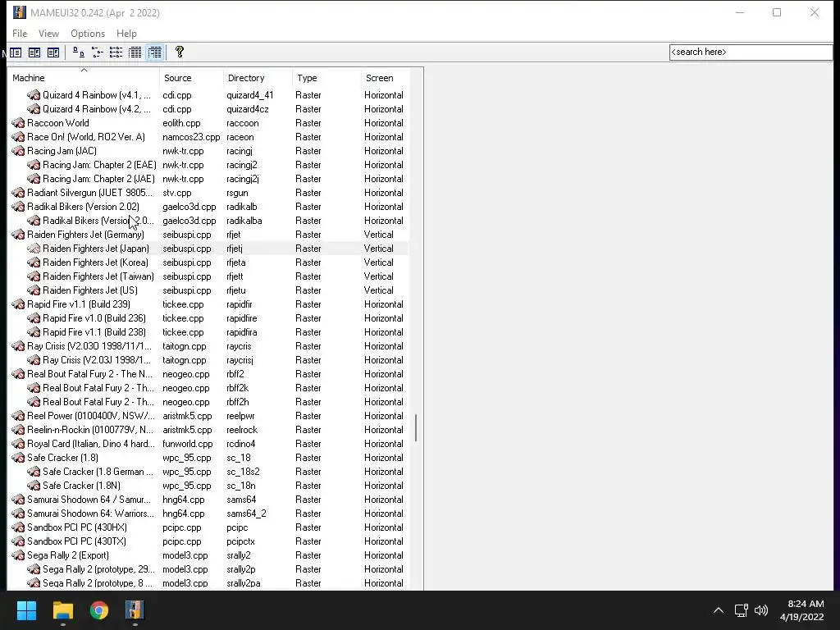The width and height of the screenshot is (840, 630).
Task: Click the namcos23.cpp source cell
Action: click(x=191, y=137)
